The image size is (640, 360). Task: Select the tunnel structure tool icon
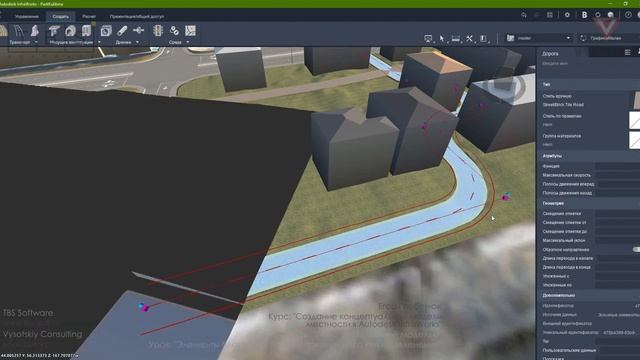click(70, 31)
